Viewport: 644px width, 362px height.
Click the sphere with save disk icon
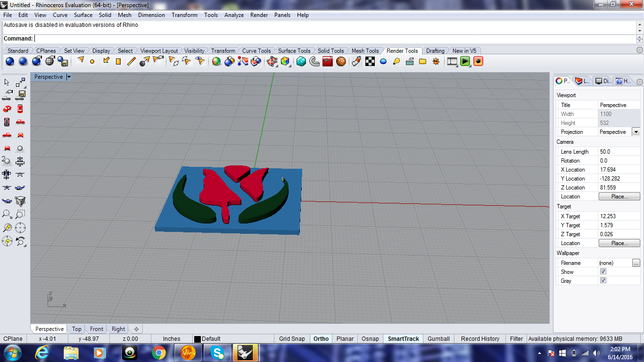(x=63, y=61)
